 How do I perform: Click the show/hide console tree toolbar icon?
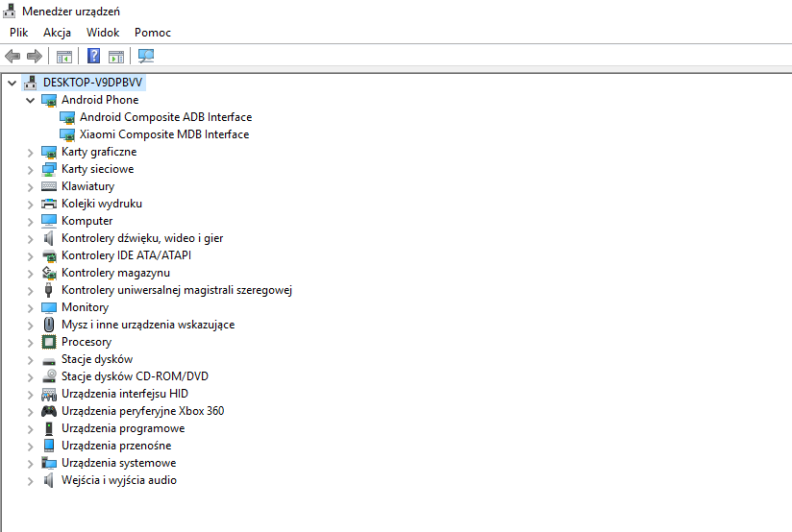point(64,56)
